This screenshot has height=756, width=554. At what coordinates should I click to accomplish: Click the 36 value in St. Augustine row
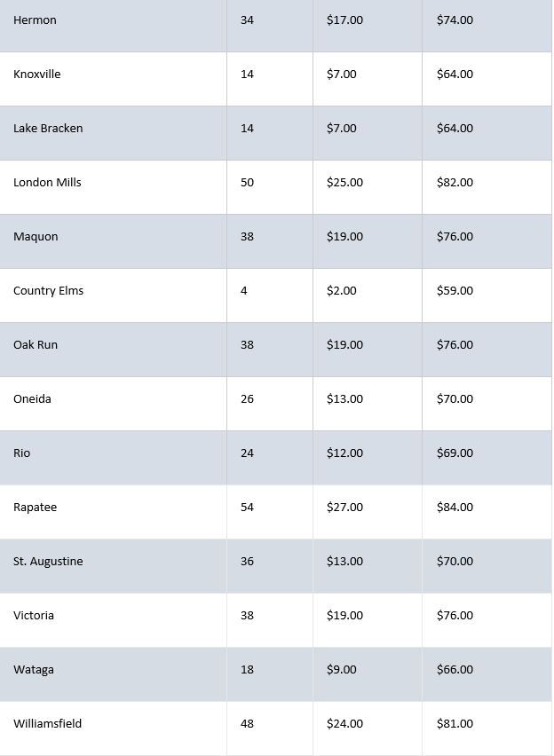pyautogui.click(x=247, y=561)
